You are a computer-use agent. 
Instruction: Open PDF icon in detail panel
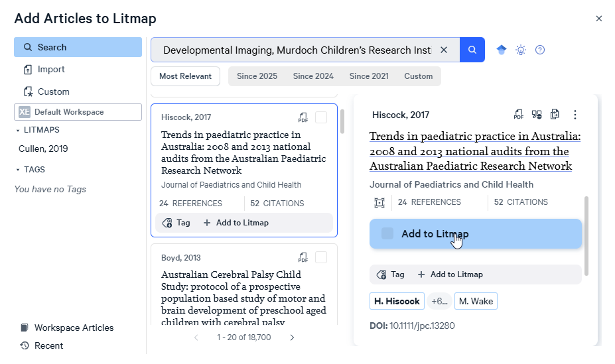click(519, 115)
